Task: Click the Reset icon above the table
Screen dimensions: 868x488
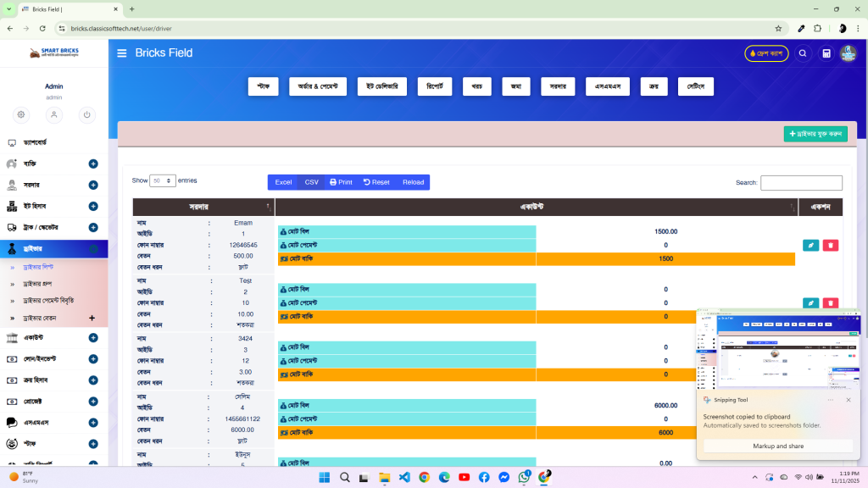Action: point(376,182)
